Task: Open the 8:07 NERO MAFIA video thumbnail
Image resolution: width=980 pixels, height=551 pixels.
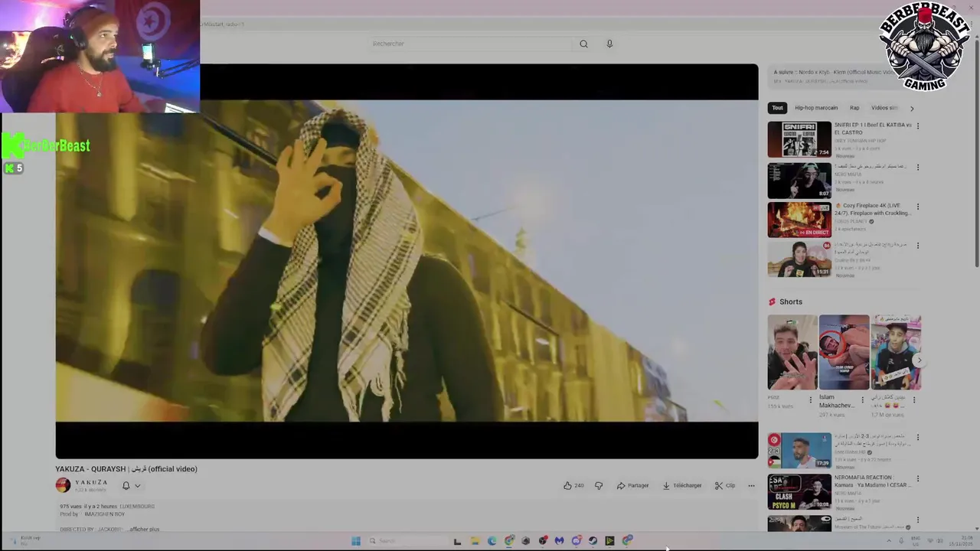Action: (x=799, y=180)
